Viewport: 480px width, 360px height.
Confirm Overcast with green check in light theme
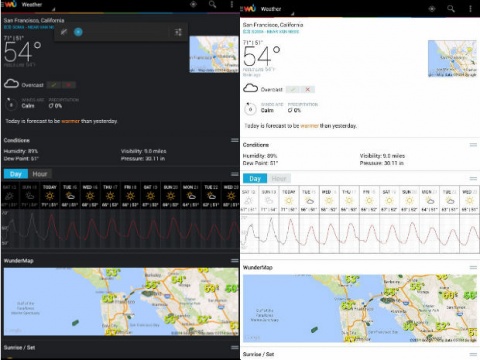(293, 89)
